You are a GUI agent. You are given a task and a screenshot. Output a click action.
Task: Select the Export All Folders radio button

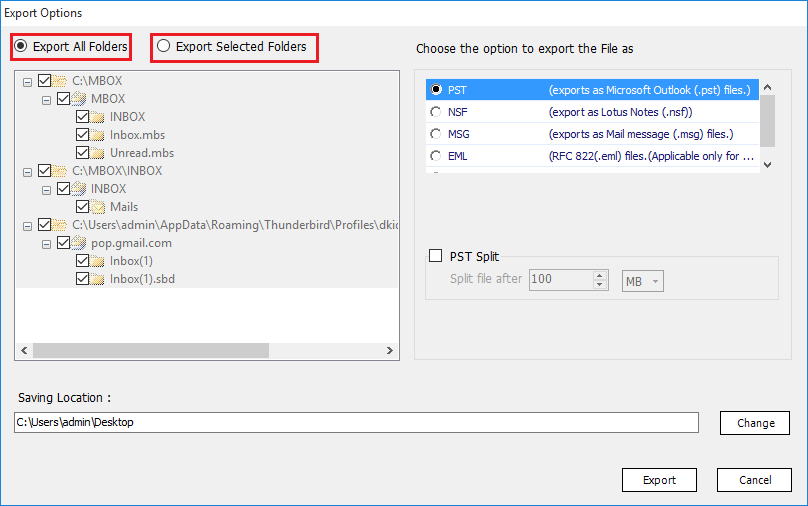[x=21, y=46]
